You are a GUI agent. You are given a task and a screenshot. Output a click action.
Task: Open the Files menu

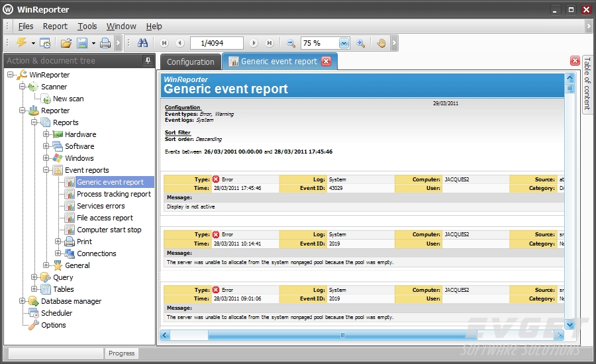[25, 26]
